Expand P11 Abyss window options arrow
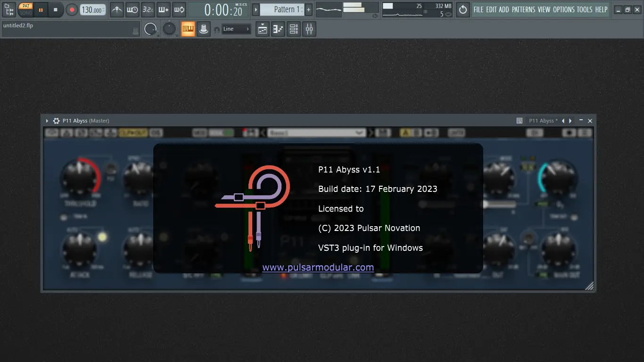Image resolution: width=644 pixels, height=362 pixels. tap(47, 121)
